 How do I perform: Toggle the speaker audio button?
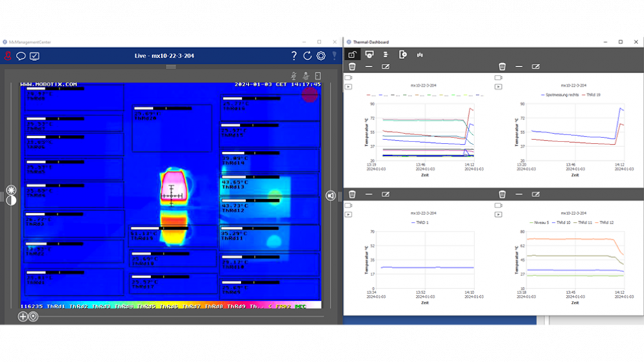click(331, 196)
